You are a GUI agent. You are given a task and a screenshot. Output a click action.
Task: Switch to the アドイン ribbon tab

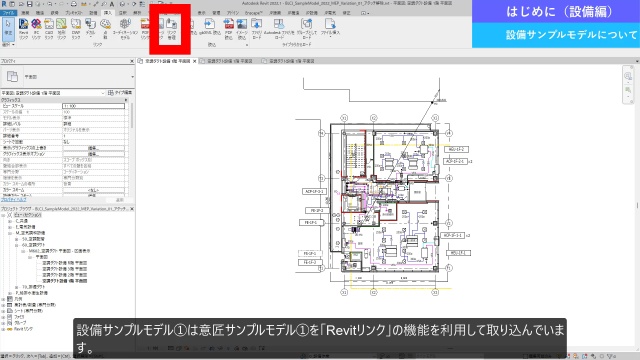[233, 13]
